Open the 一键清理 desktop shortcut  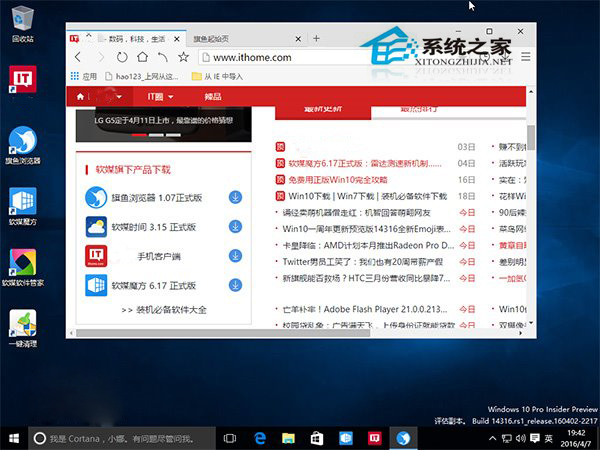[x=23, y=328]
